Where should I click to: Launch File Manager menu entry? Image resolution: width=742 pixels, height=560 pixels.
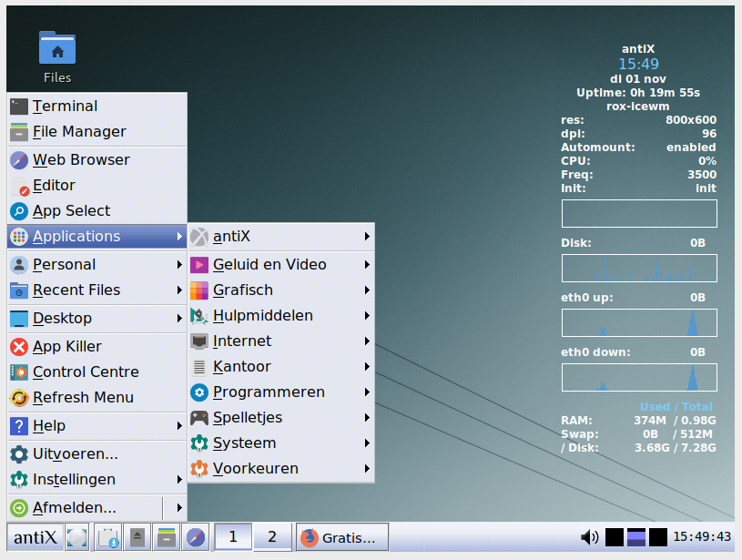[x=78, y=132]
